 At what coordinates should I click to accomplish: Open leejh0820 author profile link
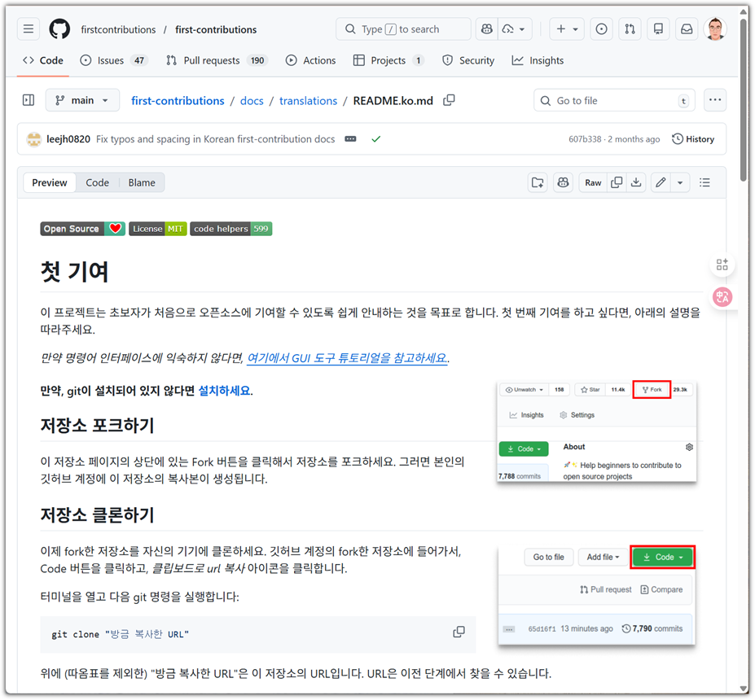point(68,139)
